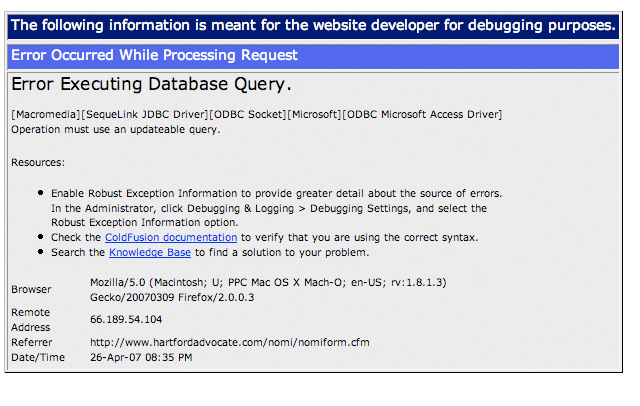Click the Remote Address label

(x=31, y=320)
